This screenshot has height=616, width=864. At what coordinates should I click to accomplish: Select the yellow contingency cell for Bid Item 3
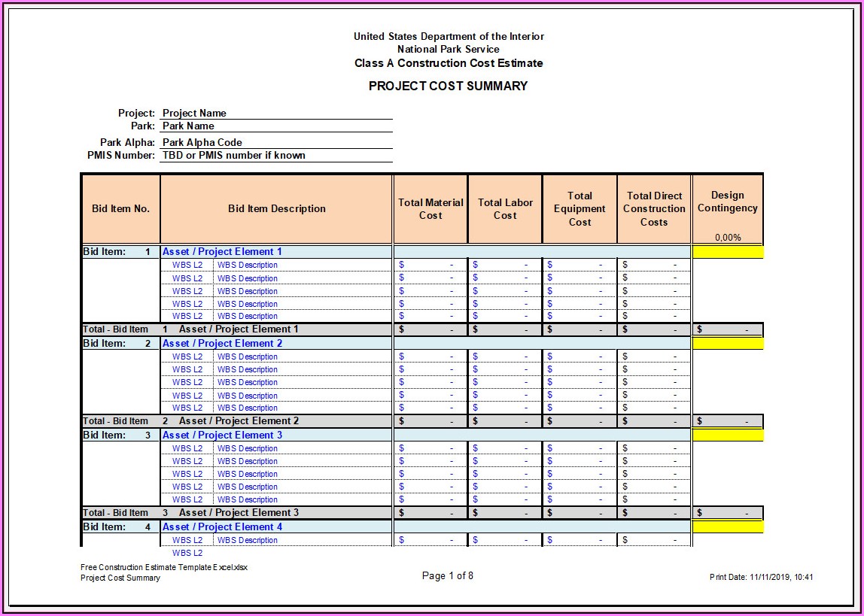(x=728, y=435)
